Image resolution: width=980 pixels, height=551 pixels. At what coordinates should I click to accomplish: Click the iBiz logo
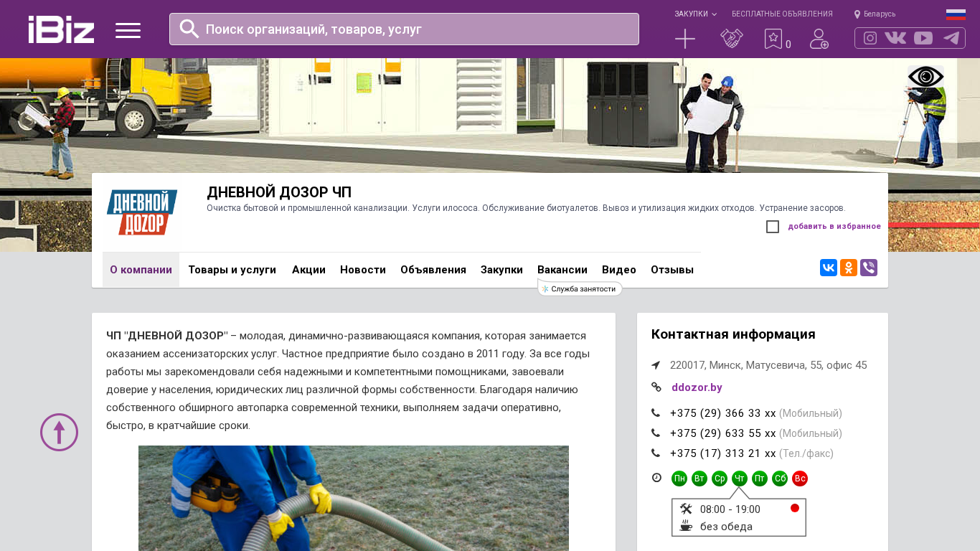coord(61,29)
